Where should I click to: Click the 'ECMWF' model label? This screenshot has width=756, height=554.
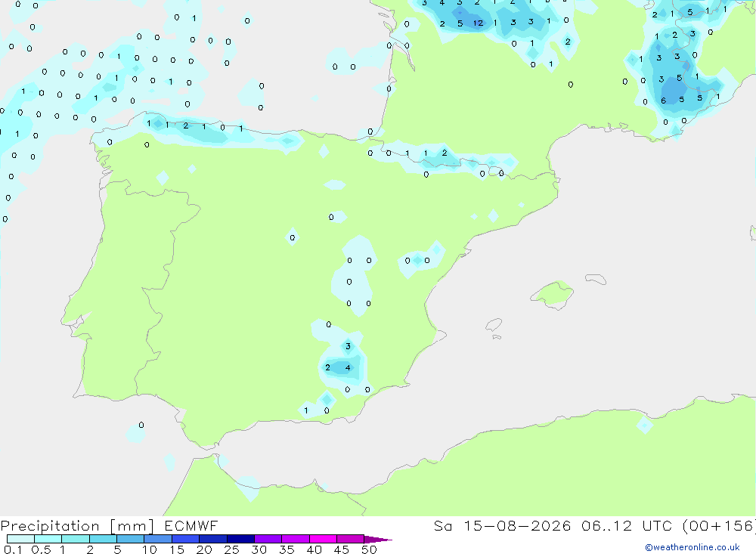(191, 525)
